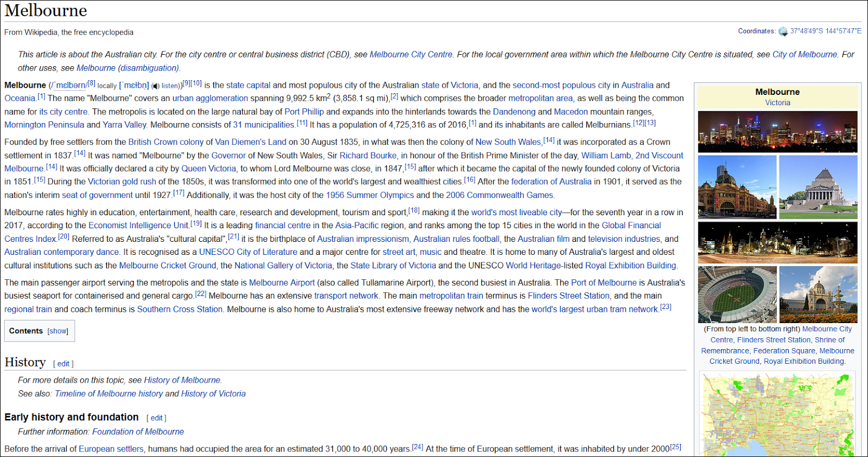Open the Timeline of Melbourne history link

[x=108, y=394]
